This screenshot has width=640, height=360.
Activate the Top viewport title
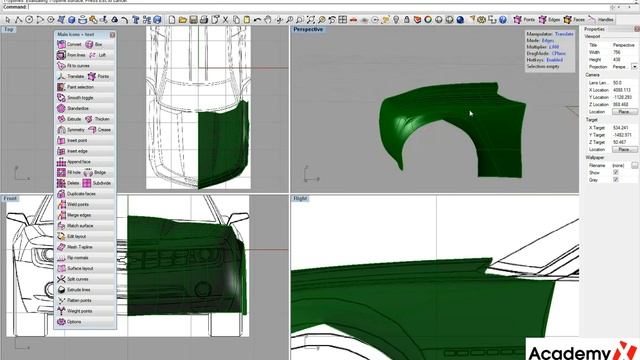click(x=9, y=29)
